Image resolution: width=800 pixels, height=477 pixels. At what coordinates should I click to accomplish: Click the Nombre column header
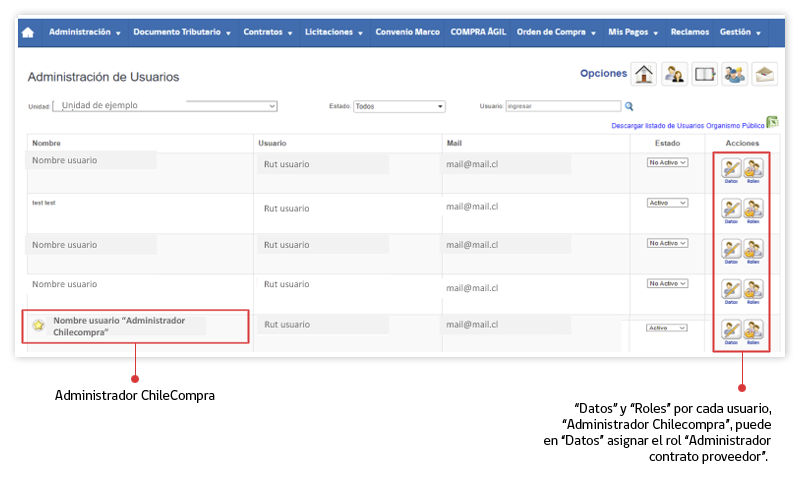(46, 143)
